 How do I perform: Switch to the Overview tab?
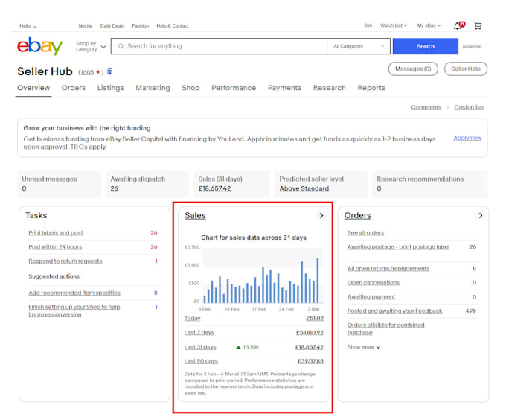[33, 88]
